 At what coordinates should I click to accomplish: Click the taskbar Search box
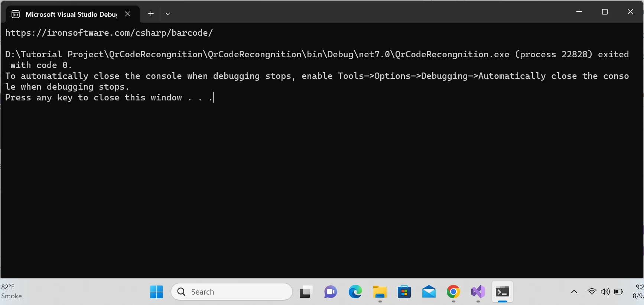click(x=232, y=292)
